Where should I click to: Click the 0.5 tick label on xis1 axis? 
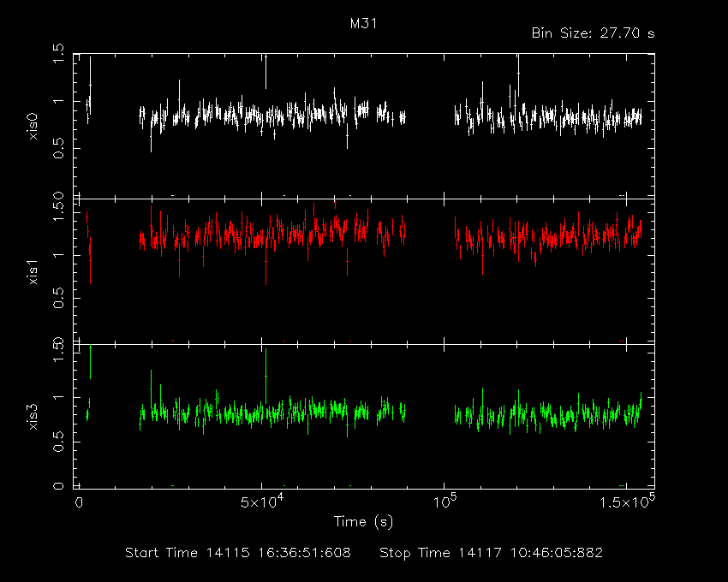pos(58,299)
